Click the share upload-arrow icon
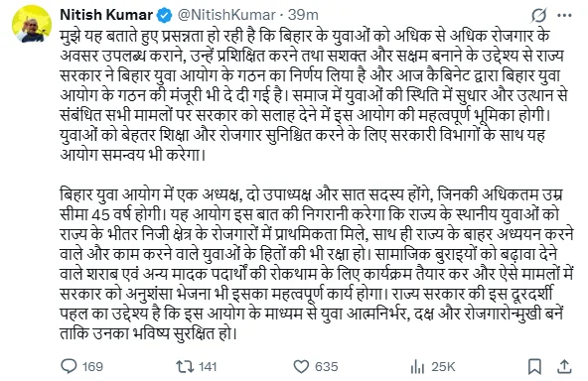Image resolution: width=588 pixels, height=381 pixels. pyautogui.click(x=564, y=366)
